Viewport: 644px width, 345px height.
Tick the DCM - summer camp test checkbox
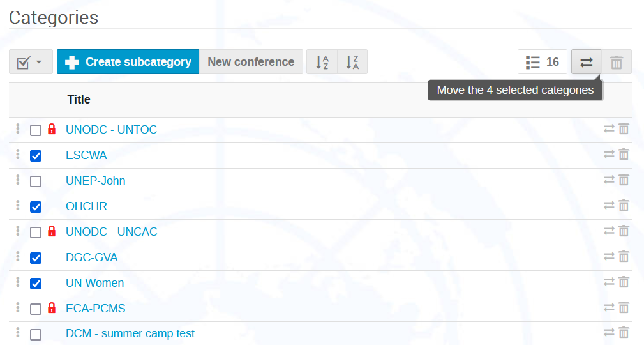click(x=36, y=334)
